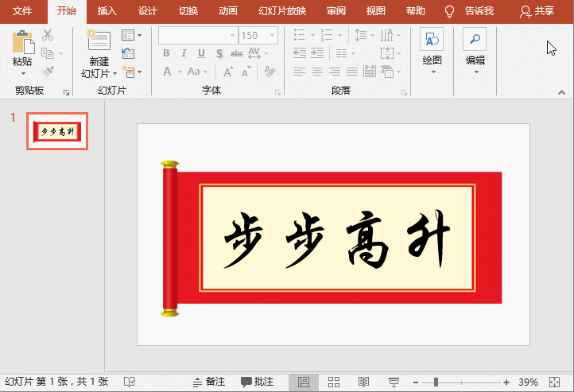Click the Paste (粘贴) icon
Viewport: 574px width, 392px height.
(x=22, y=45)
